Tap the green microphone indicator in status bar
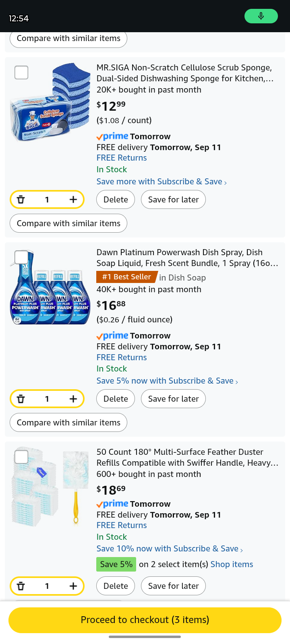Viewport: 290px width, 644px height. 261,16
